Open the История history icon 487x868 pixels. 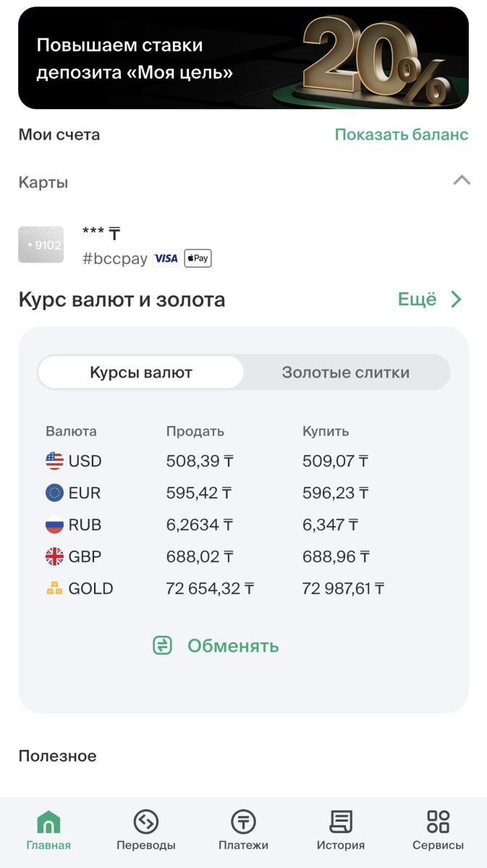point(340,822)
